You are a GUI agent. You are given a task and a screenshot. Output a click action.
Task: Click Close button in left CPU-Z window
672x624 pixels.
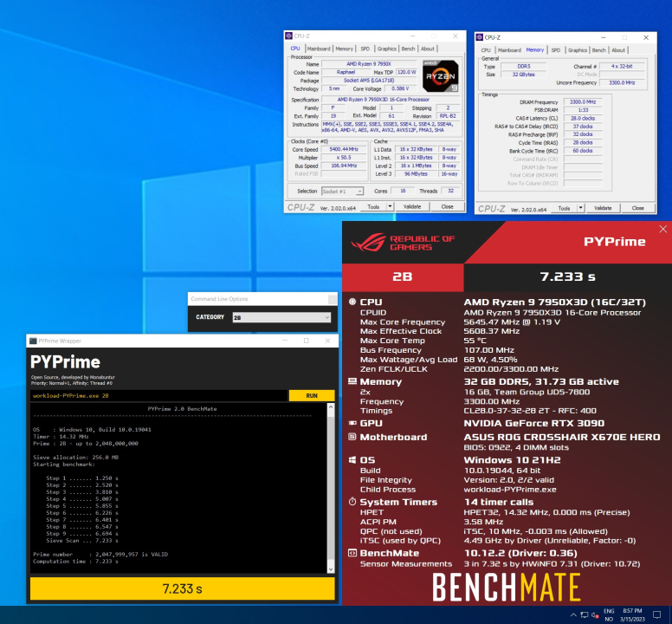(447, 207)
